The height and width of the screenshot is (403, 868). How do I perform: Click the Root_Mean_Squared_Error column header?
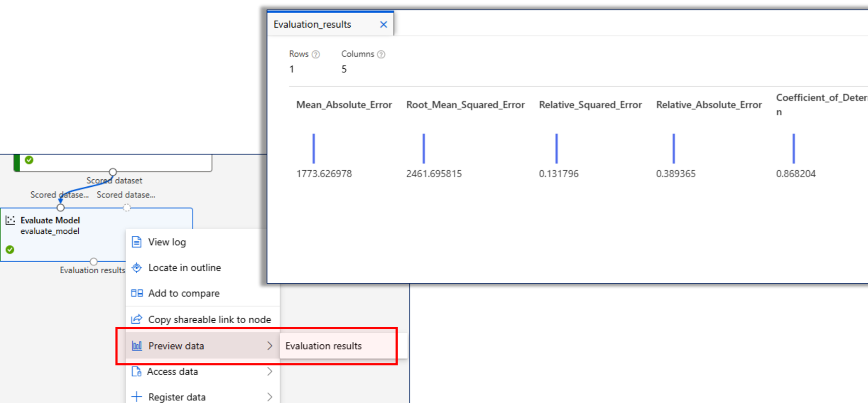click(465, 105)
